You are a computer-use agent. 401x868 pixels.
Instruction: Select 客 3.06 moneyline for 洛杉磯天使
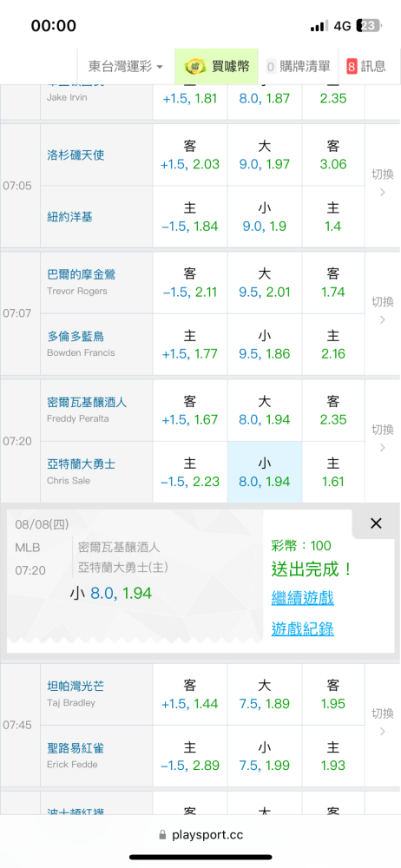pos(333,155)
